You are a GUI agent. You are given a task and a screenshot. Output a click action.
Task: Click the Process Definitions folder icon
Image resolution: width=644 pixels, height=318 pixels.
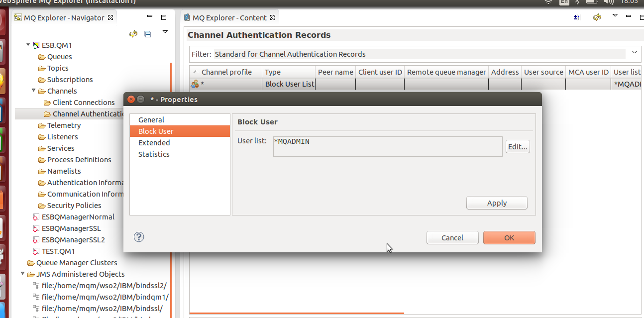[x=42, y=160]
